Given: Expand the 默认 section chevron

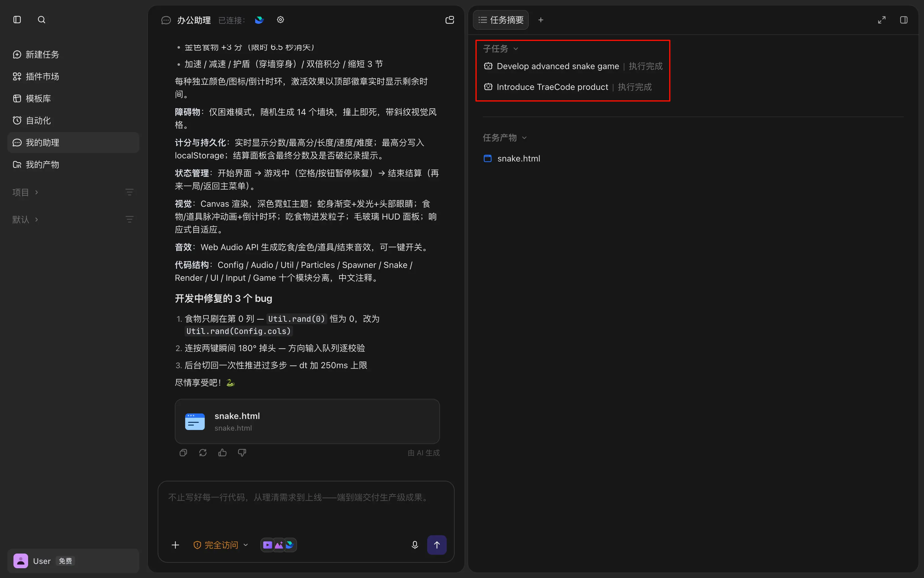Looking at the screenshot, I should [x=37, y=220].
